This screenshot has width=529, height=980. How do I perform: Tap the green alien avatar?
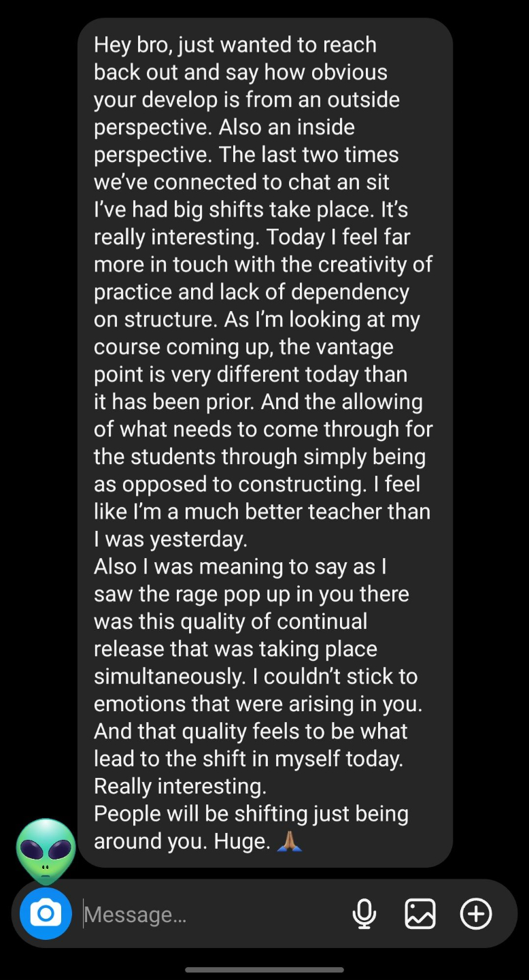46,851
